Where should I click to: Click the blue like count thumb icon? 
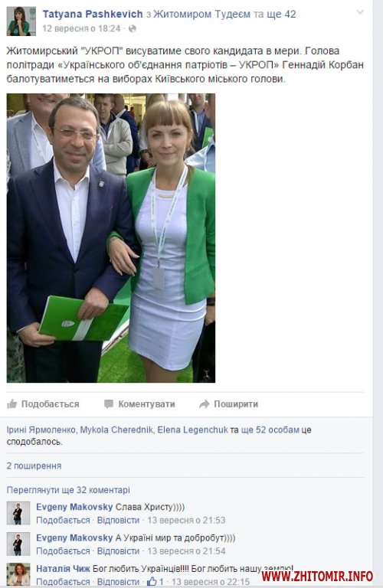(x=152, y=582)
